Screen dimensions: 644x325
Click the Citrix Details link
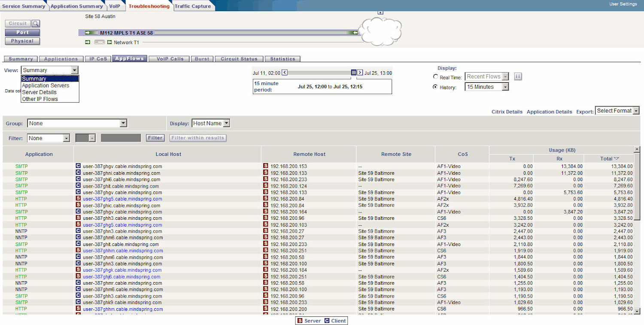(507, 112)
